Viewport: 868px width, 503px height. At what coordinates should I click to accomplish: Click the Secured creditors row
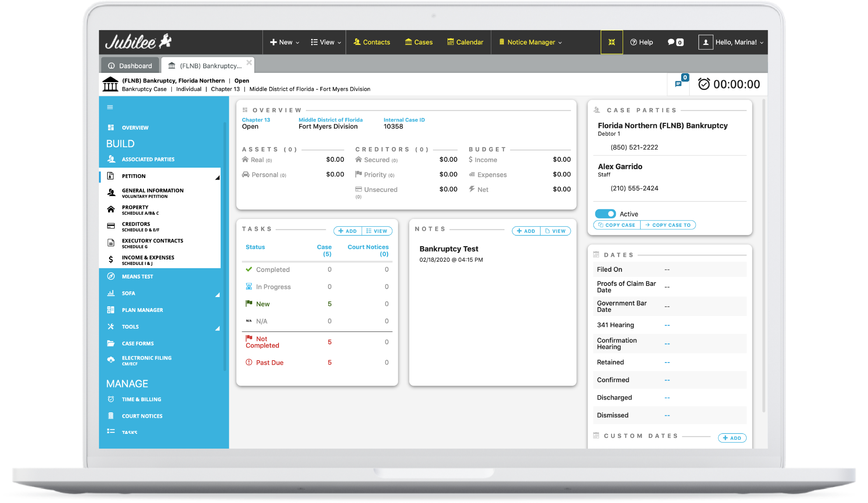406,159
